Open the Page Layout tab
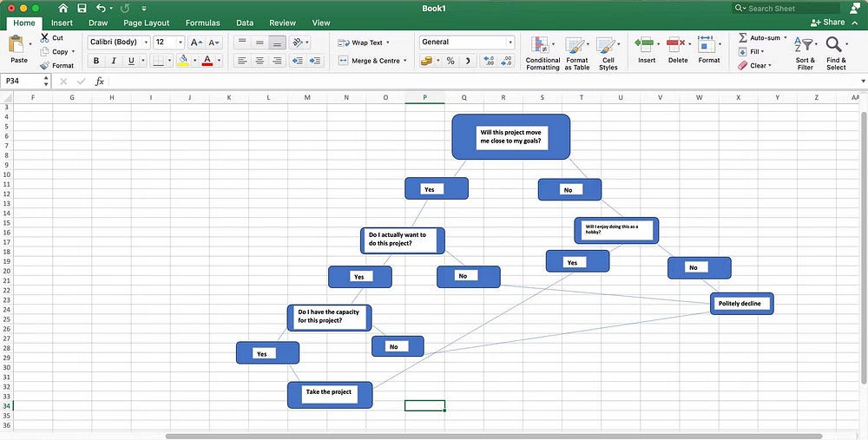 tap(146, 23)
